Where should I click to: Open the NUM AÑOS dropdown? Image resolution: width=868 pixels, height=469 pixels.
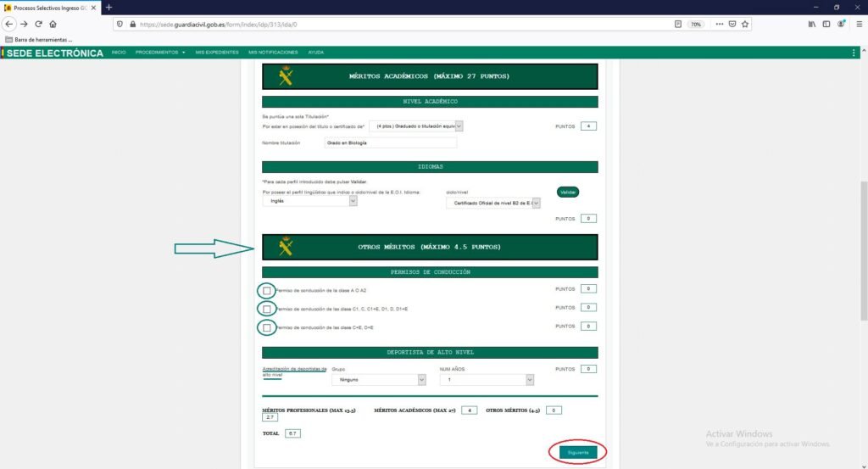point(487,380)
